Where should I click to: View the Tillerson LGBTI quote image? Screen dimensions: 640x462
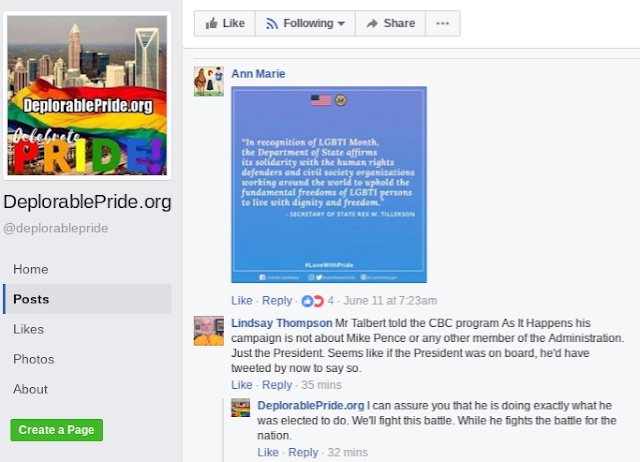pyautogui.click(x=329, y=184)
